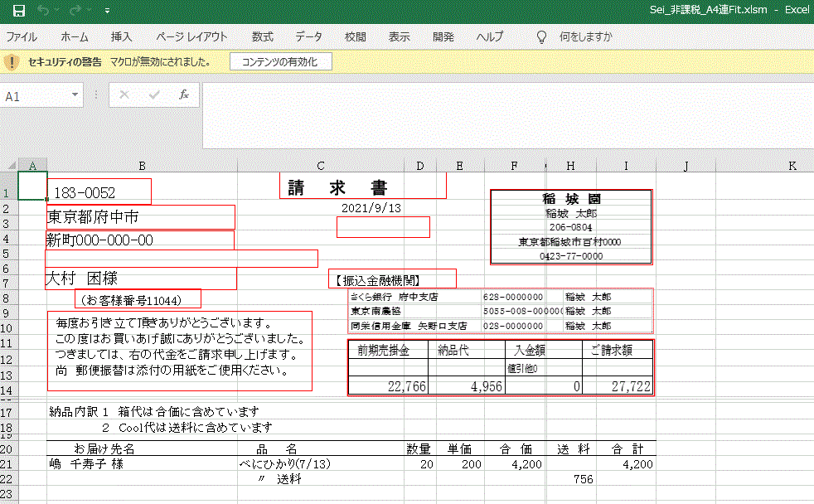Open the ファイル menu tab
Screen dimensions: 814x504
coord(22,36)
